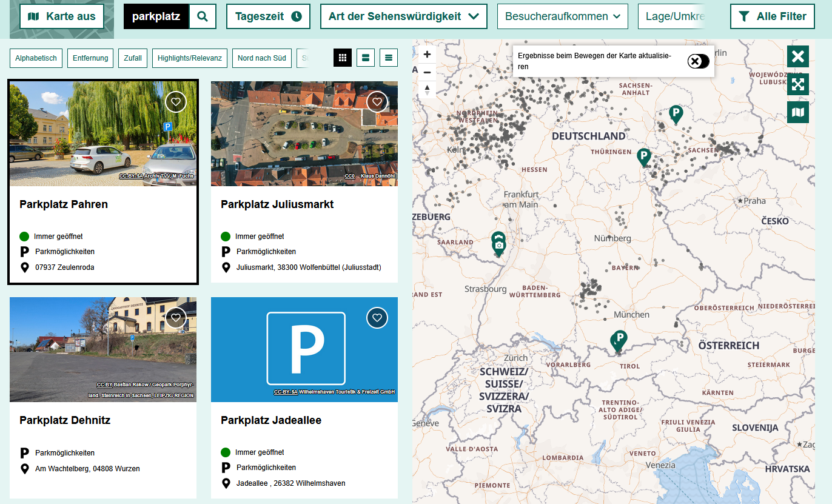Switch to large card view
832x504 pixels.
(x=366, y=58)
